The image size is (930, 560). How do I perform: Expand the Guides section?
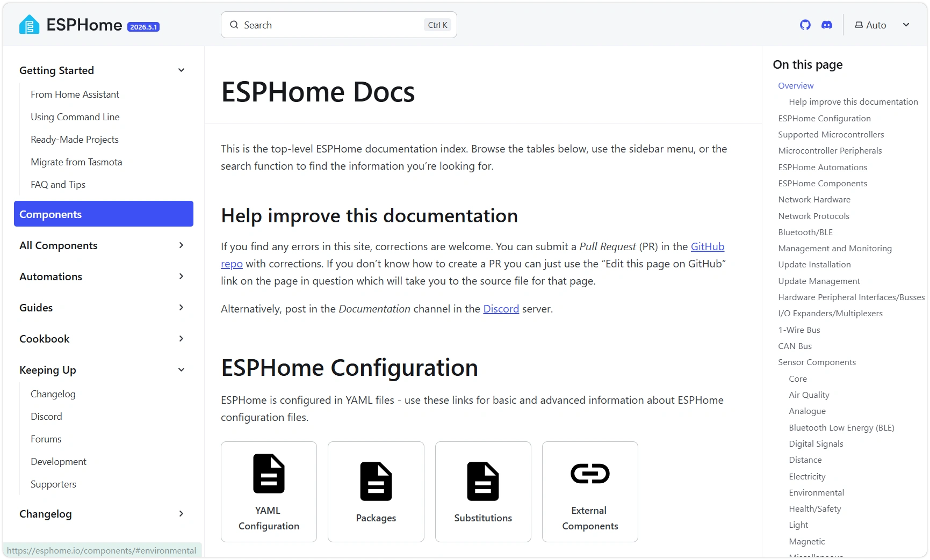tap(181, 308)
